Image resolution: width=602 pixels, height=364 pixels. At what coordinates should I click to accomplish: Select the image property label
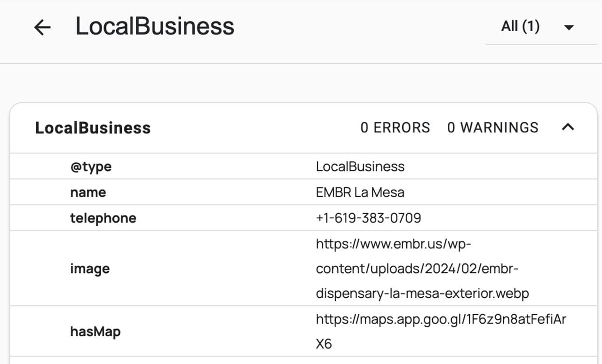pos(90,269)
